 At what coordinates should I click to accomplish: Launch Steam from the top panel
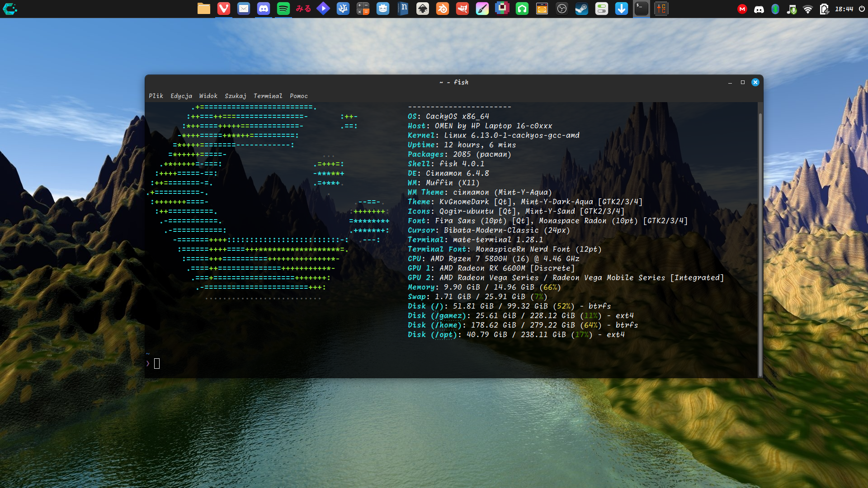[x=582, y=9]
